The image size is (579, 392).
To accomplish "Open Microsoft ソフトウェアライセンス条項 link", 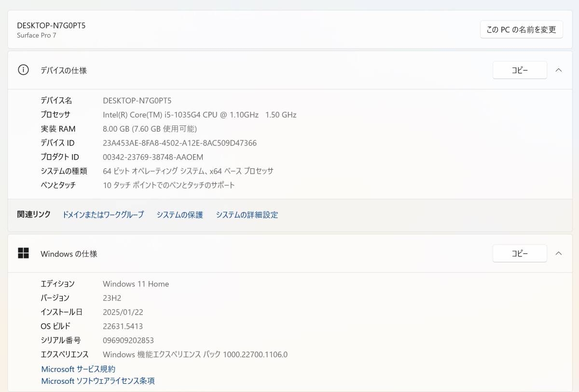I will 98,381.
